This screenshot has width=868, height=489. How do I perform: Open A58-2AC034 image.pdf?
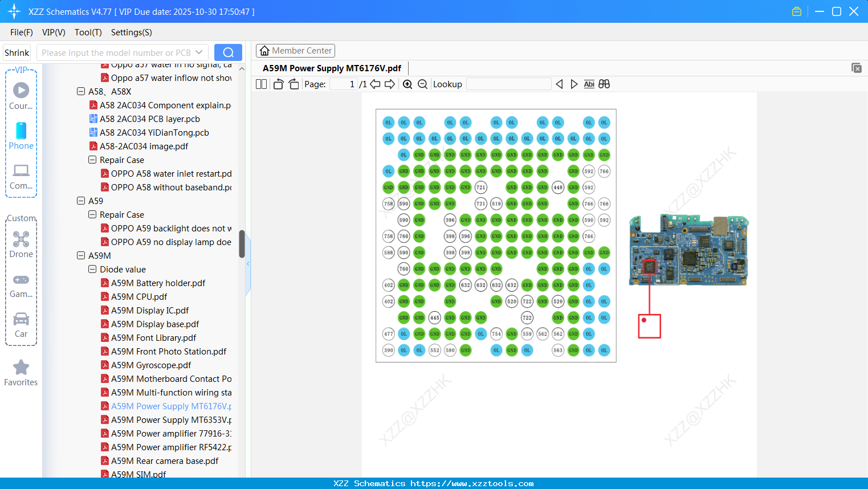pyautogui.click(x=144, y=146)
